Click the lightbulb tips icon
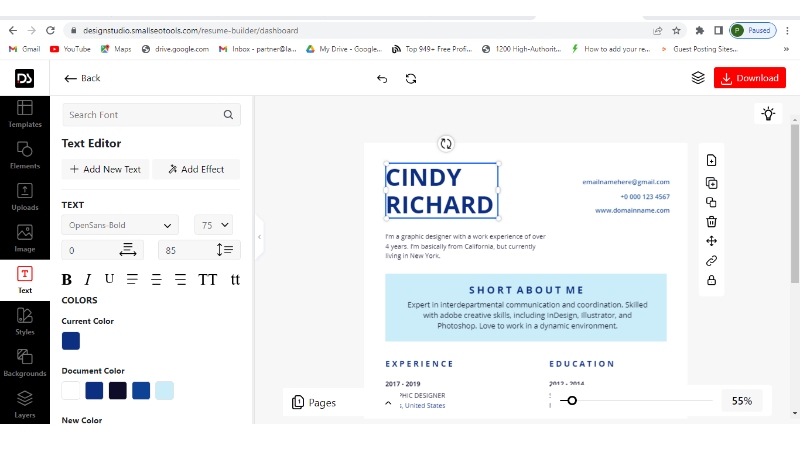Viewport: 800px width, 449px height. point(768,114)
